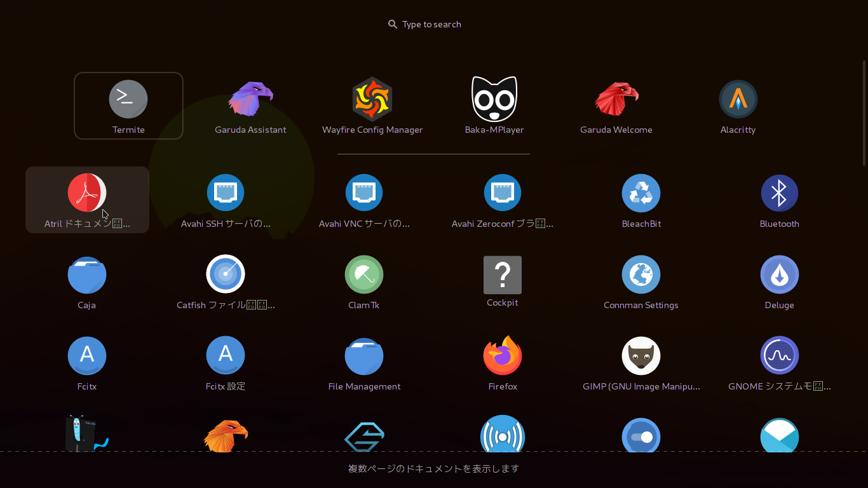868x488 pixels.
Task: Open the Garuda Welcome app
Action: tap(616, 105)
